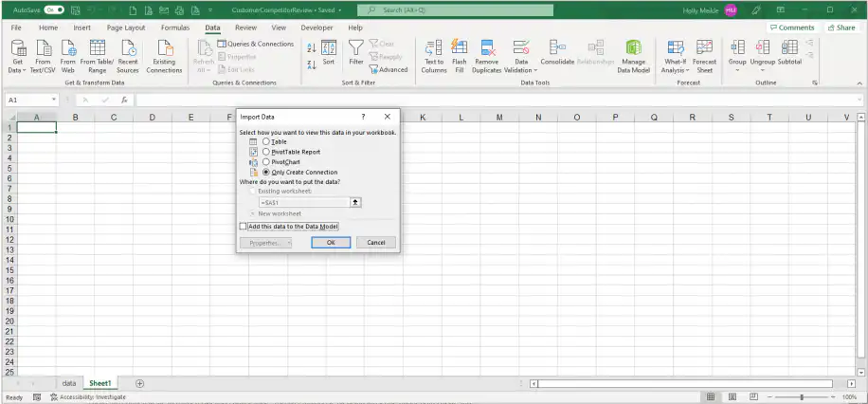868x404 pixels.
Task: Expand the Name Box dropdown
Action: tap(54, 100)
